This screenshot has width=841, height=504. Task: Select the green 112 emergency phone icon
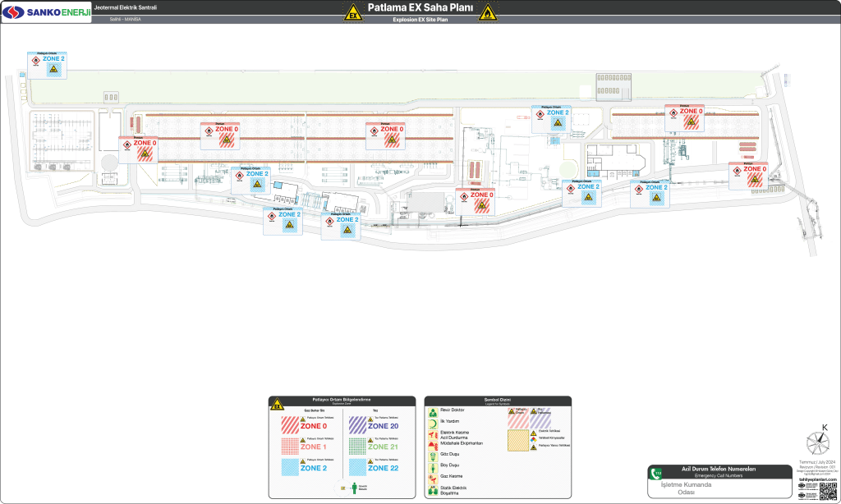pos(656,473)
